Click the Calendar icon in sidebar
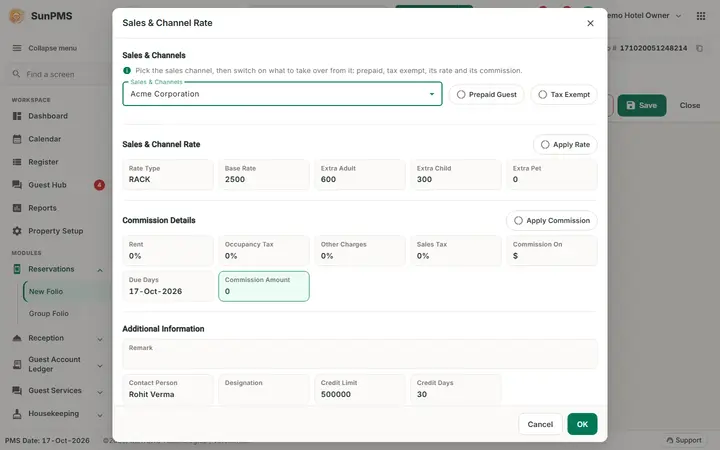The width and height of the screenshot is (720, 450). coord(17,139)
